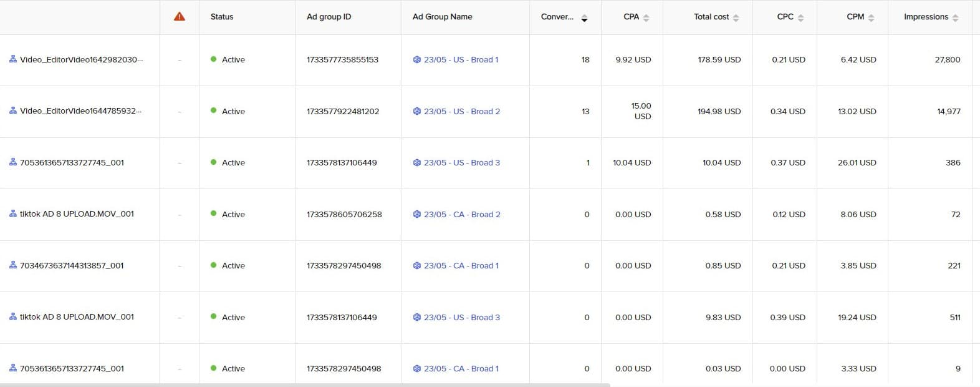Click the Ad group ID column header
Screen dimensions: 980x387
329,17
